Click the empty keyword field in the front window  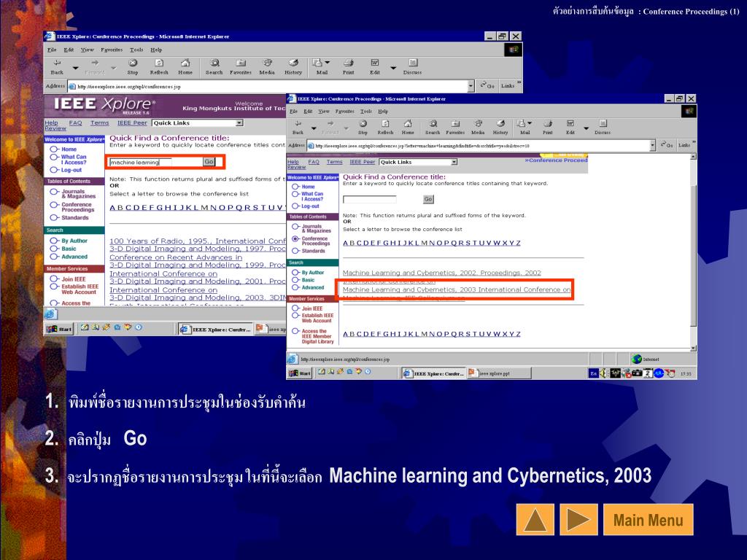pyautogui.click(x=369, y=199)
